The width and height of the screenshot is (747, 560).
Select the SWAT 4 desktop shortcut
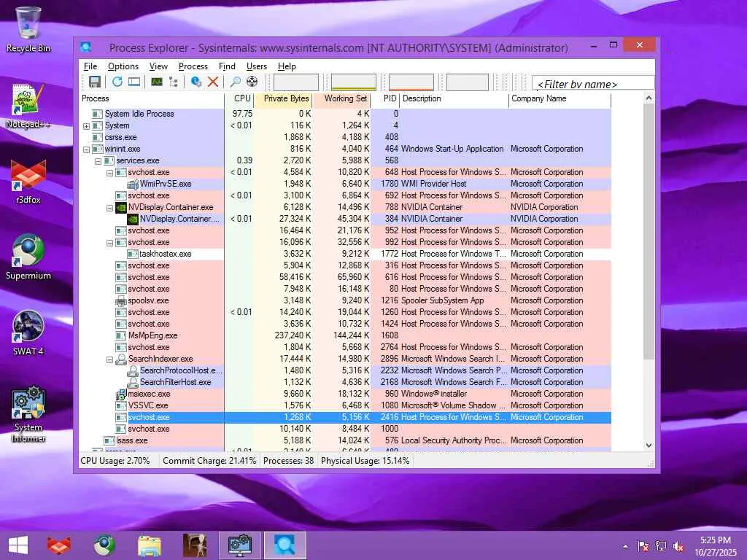[28, 333]
